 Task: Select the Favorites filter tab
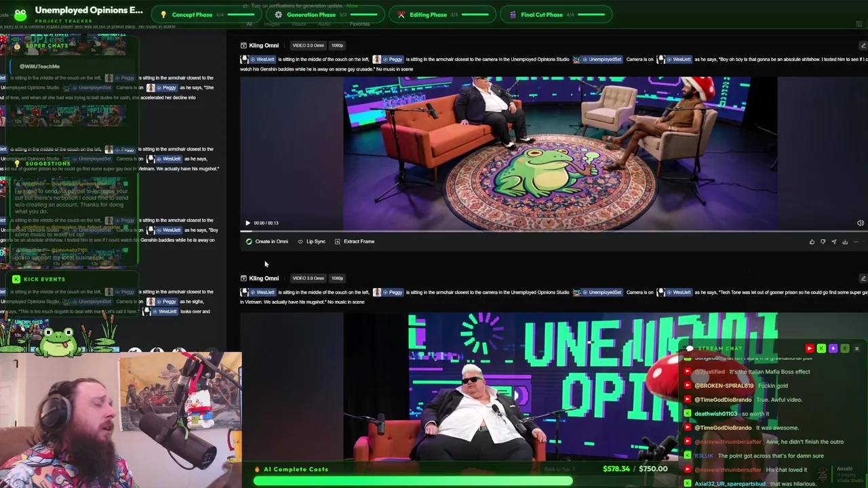[x=359, y=24]
